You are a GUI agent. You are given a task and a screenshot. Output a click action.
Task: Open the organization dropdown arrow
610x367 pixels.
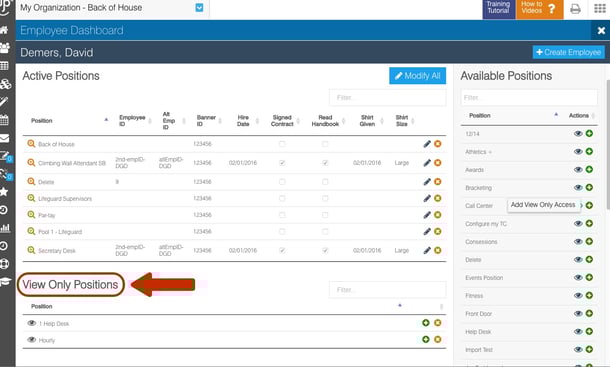(x=199, y=8)
